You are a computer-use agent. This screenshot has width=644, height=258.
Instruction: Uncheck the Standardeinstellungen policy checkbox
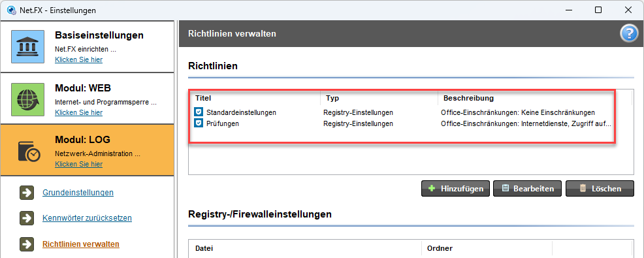[199, 112]
